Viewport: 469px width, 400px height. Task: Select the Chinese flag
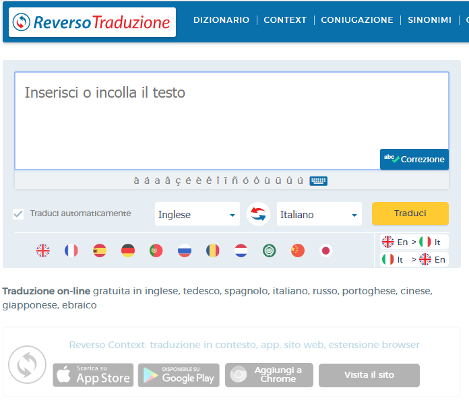298,250
